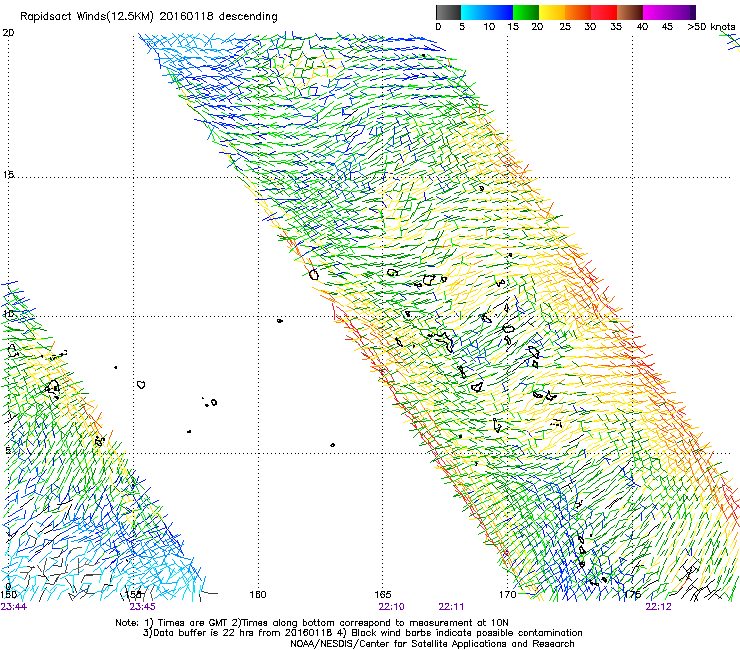Click the note 'Times are GMT'
The image size is (740, 650).
click(192, 623)
